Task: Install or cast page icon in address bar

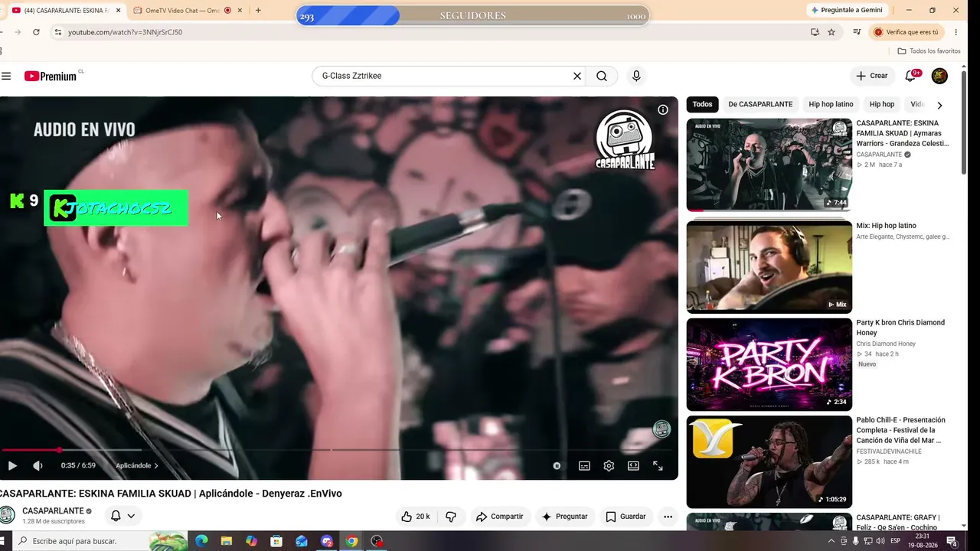Action: coord(815,32)
